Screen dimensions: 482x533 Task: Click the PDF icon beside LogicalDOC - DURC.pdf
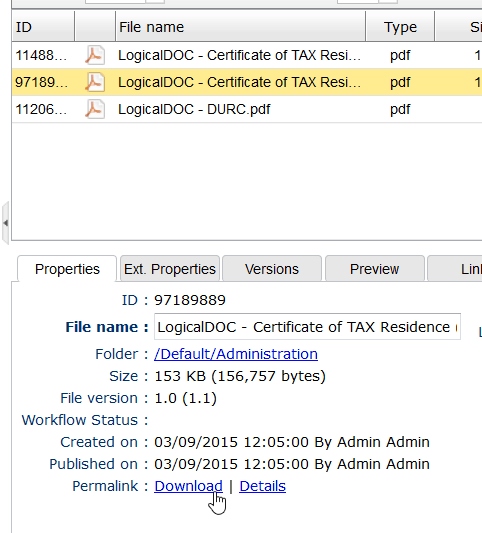click(95, 109)
